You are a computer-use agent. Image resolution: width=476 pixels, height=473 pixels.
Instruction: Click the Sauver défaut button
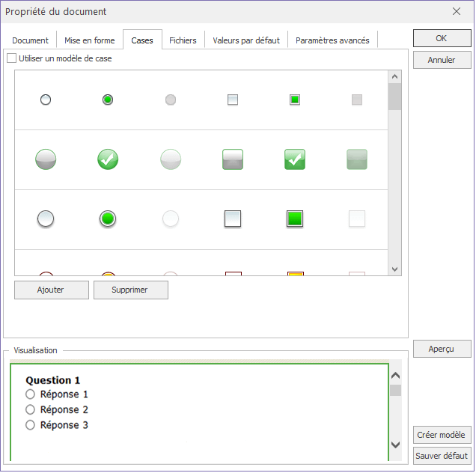pyautogui.click(x=442, y=456)
